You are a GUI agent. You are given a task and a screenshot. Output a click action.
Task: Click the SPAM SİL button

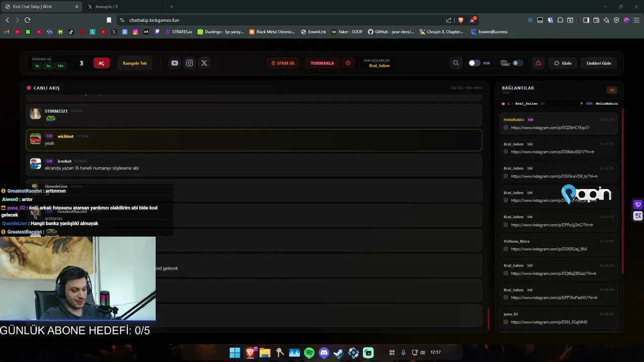click(283, 63)
